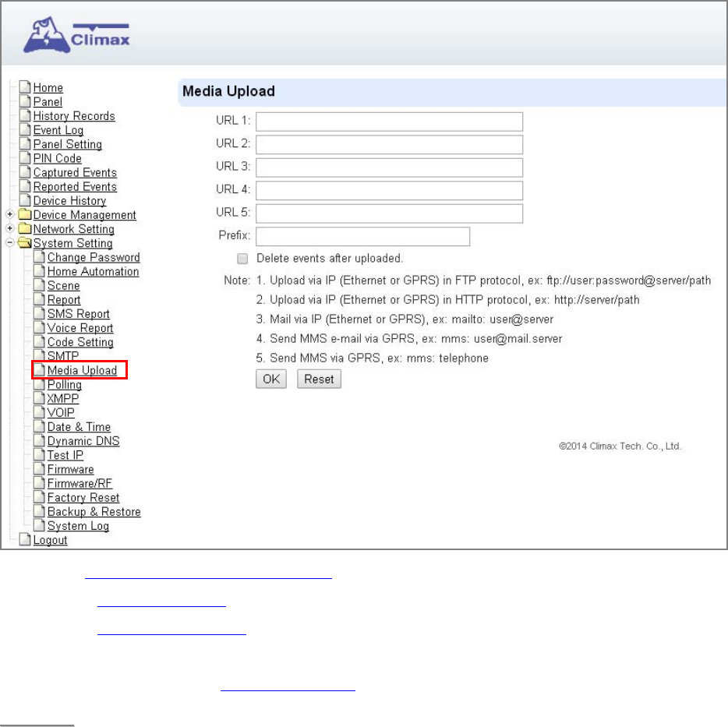Enable Delete events after uploaded checkbox

[242, 259]
